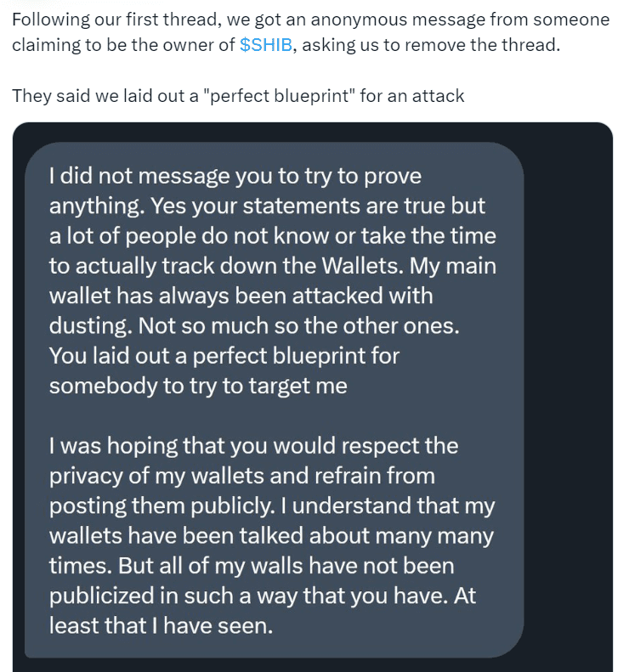Click 'wallets have been talked about many' line
The height and width of the screenshot is (672, 629).
[270, 535]
